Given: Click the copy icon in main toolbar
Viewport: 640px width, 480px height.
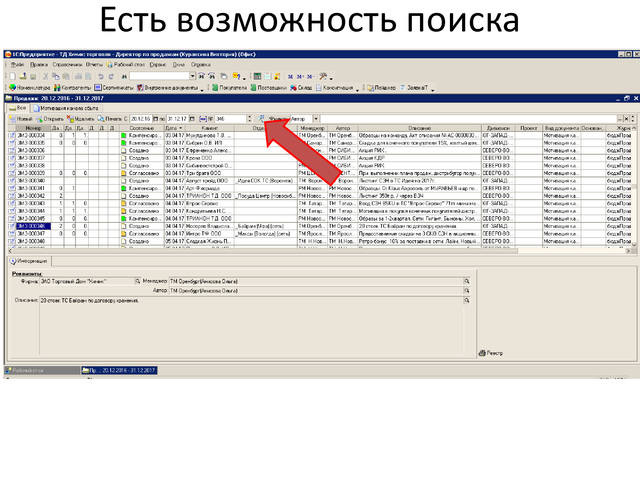Looking at the screenshot, I should click(x=56, y=76).
